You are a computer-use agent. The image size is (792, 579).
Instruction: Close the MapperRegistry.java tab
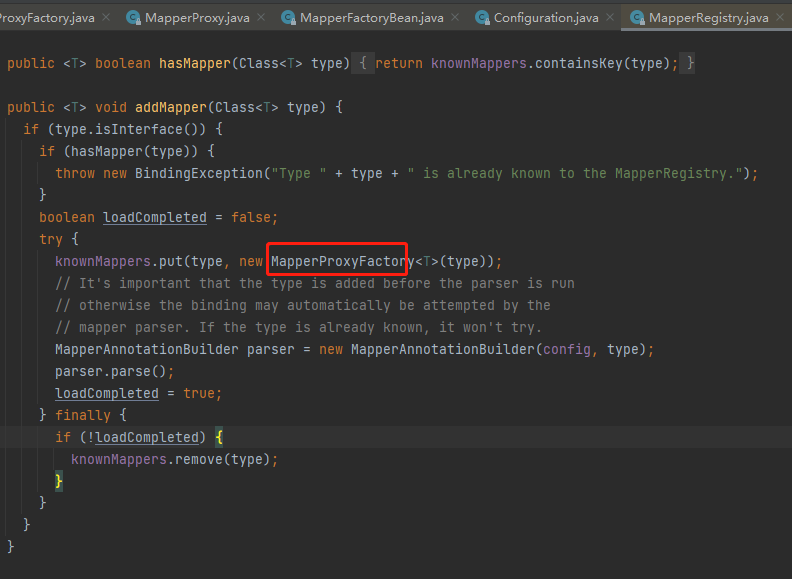(781, 18)
